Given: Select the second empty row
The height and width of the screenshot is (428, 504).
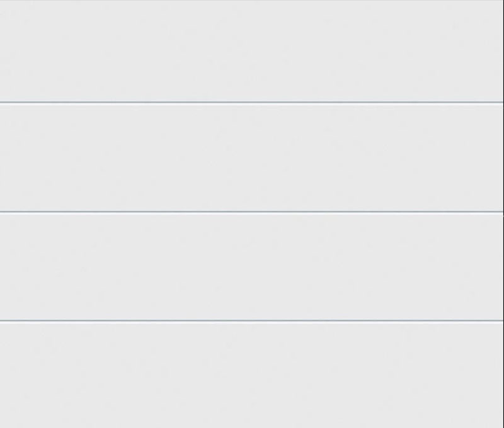Looking at the screenshot, I should [x=251, y=157].
